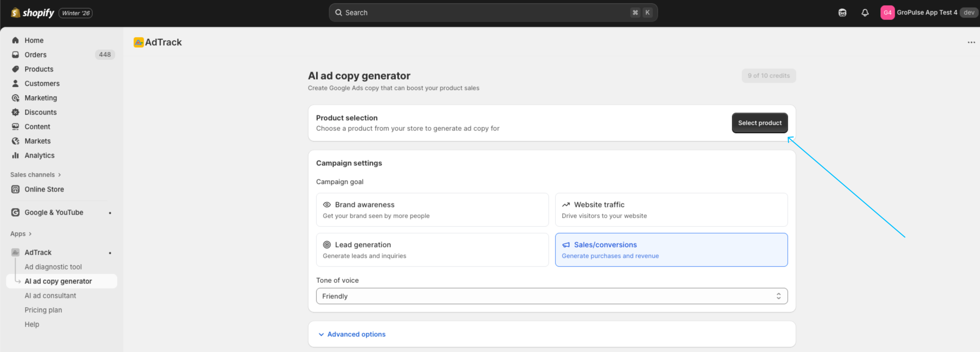Choose Website traffic as campaign goal
Image resolution: width=980 pixels, height=352 pixels.
tap(671, 210)
